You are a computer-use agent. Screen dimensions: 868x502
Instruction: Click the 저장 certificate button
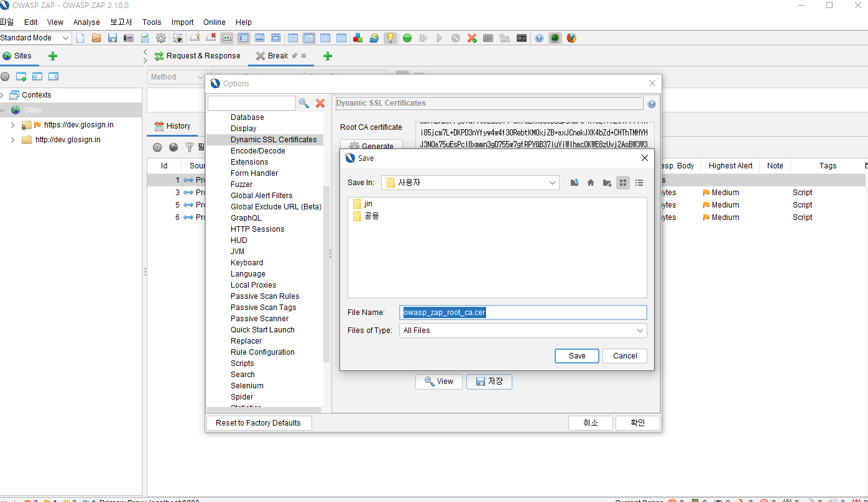[x=489, y=381]
